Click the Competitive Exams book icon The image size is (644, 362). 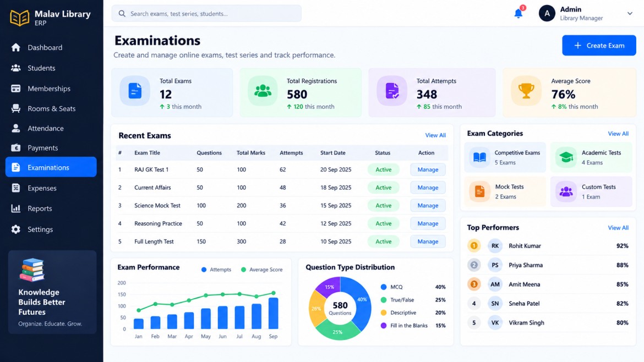(x=479, y=157)
